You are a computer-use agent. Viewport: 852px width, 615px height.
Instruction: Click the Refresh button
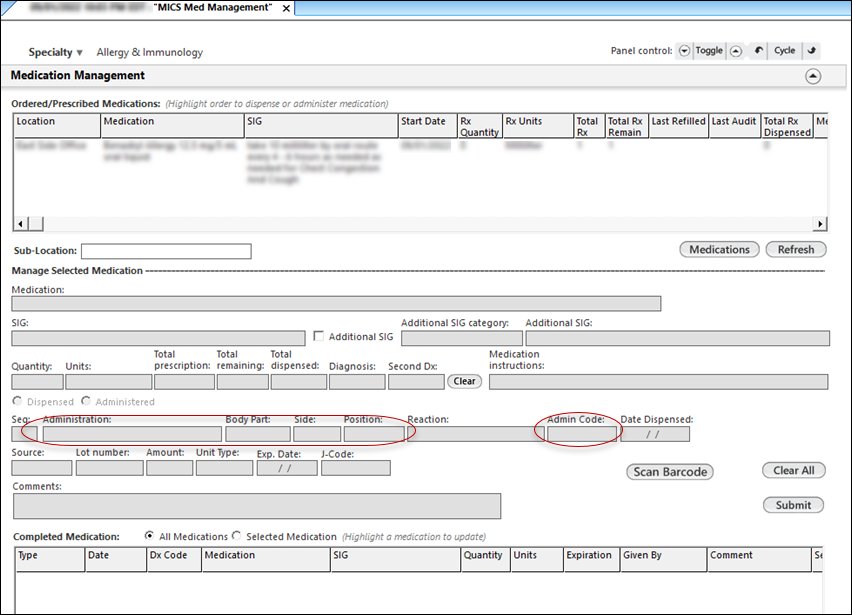click(796, 249)
